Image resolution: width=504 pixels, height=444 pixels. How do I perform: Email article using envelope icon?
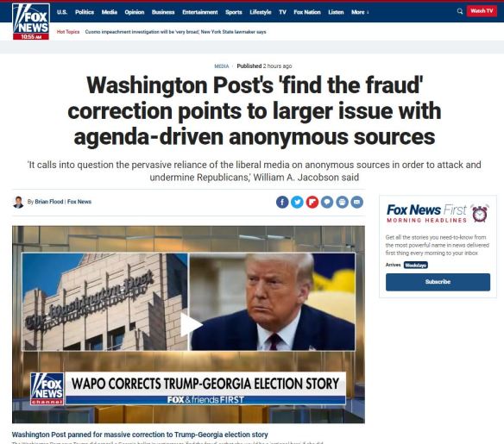pos(356,202)
